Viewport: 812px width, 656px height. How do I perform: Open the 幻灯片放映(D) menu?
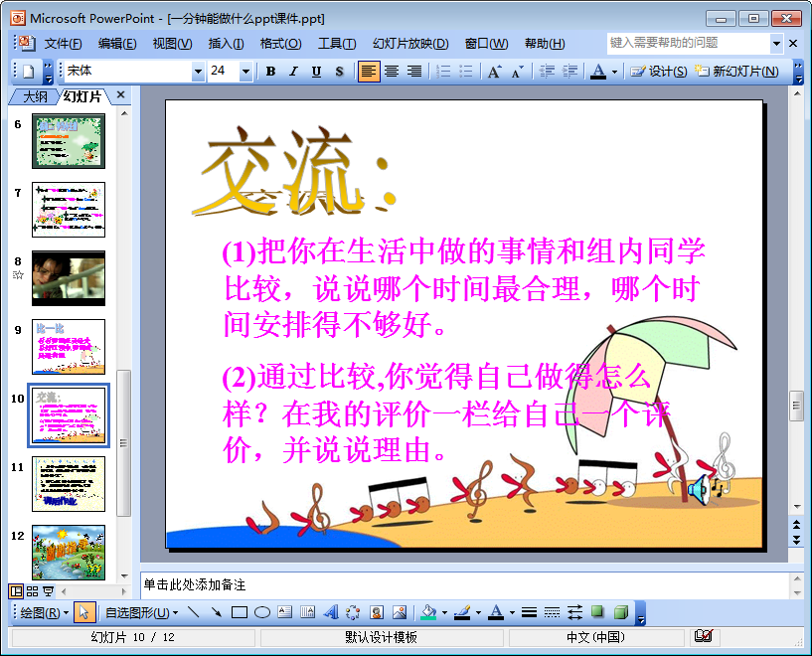pos(410,44)
